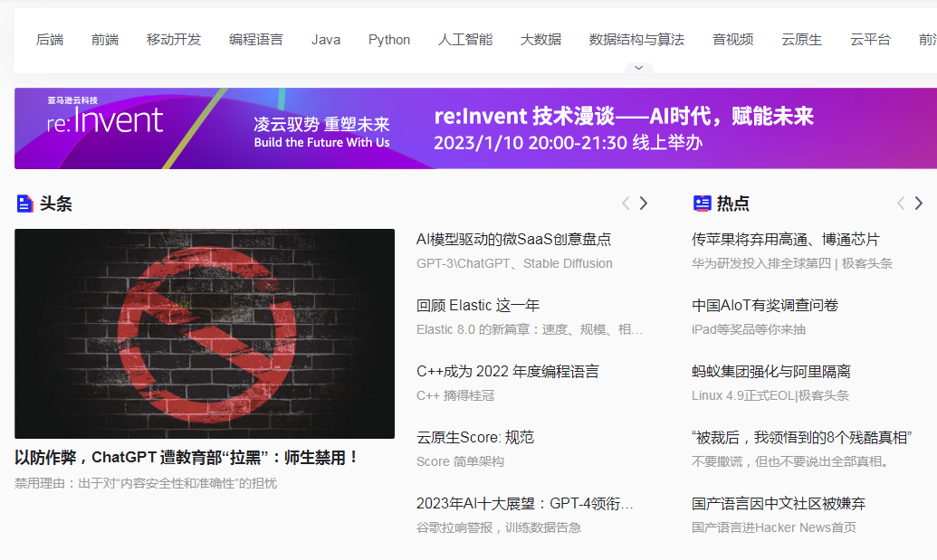Read 以防作弊，ChatGPT 遭教育部"拉黑" headline
Viewport: 937px width, 560px height.
coord(186,458)
